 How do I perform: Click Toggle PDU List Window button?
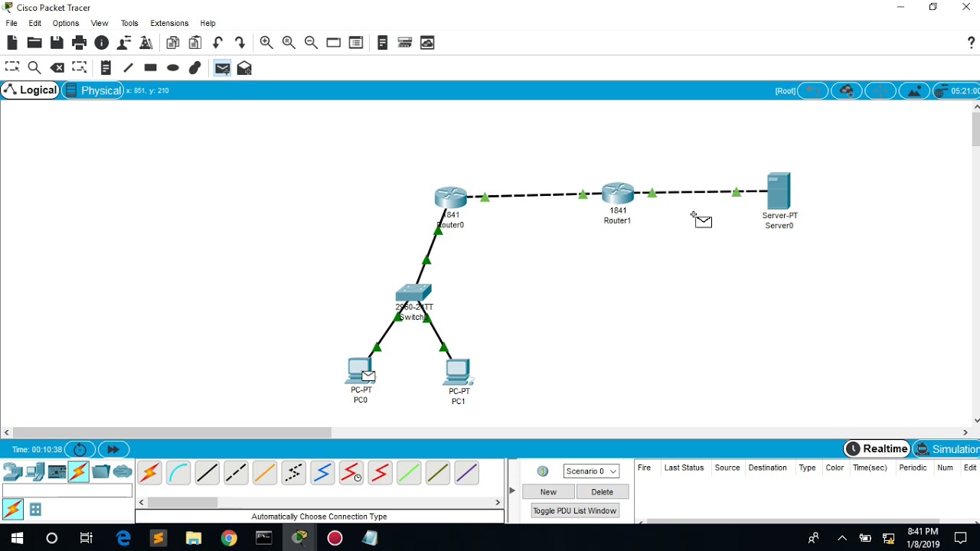575,510
